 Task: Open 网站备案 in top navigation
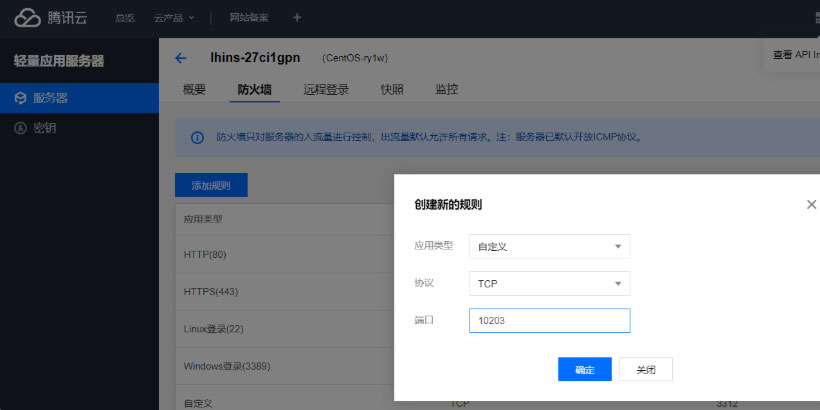tap(249, 18)
